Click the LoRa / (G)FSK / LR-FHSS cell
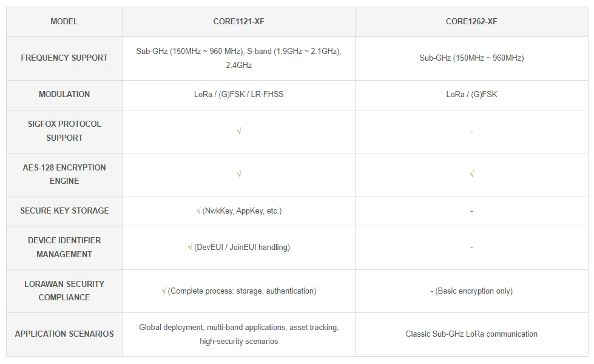 point(238,94)
